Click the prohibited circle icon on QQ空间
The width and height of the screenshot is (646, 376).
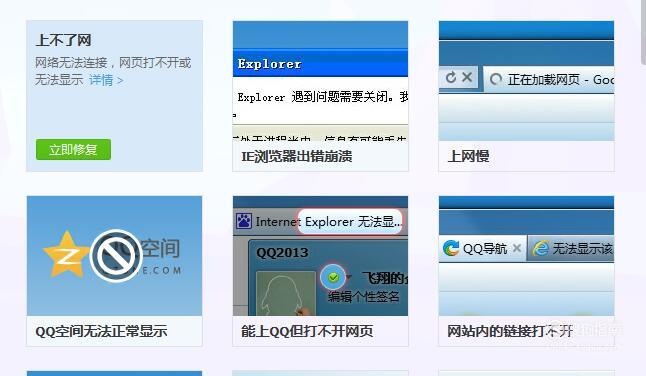115,255
